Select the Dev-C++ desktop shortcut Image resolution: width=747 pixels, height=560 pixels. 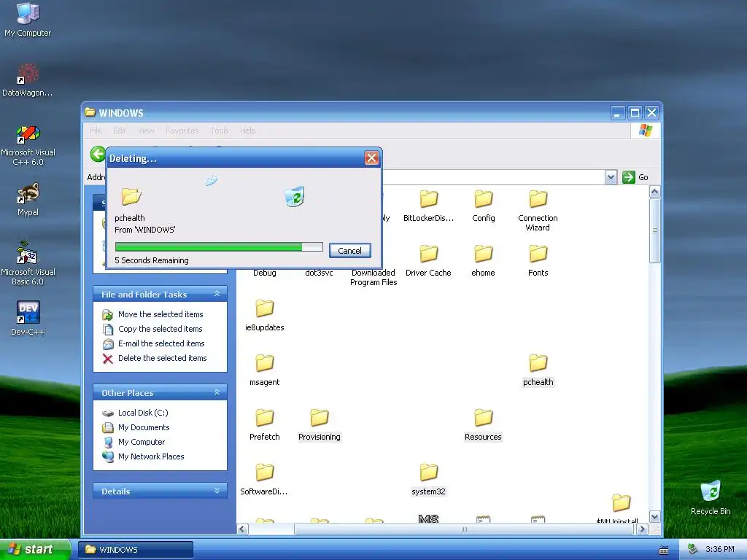pyautogui.click(x=28, y=318)
